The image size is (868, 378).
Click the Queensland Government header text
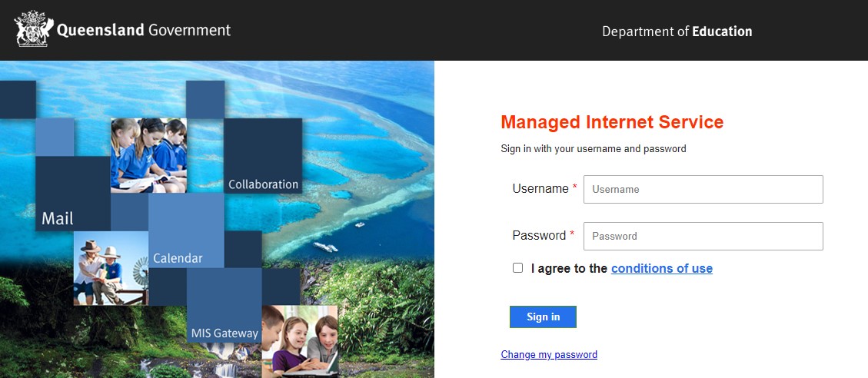[144, 29]
